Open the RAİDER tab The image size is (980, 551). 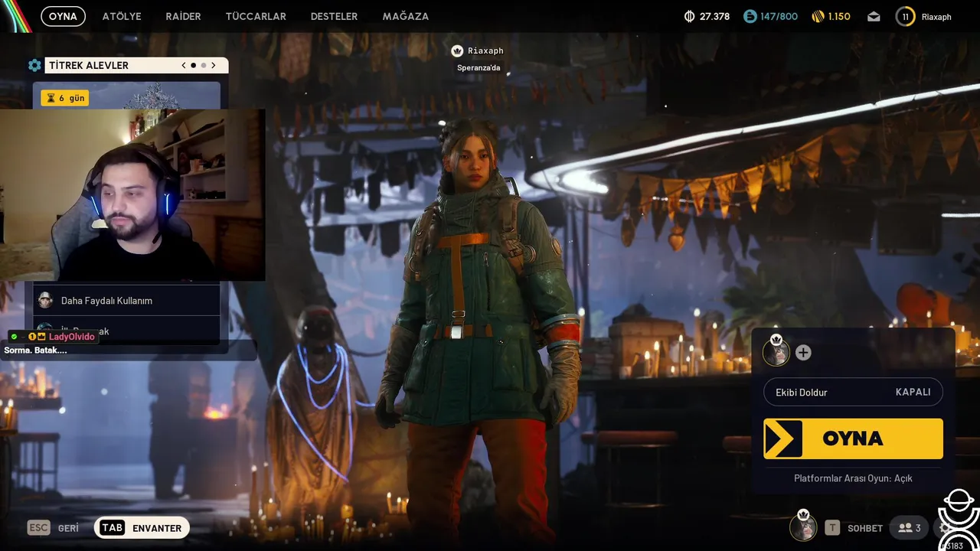pos(183,16)
